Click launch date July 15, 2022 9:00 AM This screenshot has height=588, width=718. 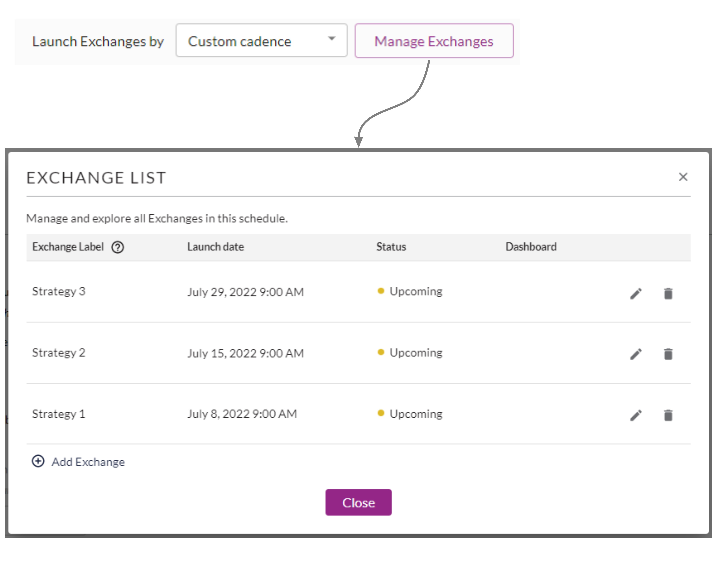coord(246,353)
